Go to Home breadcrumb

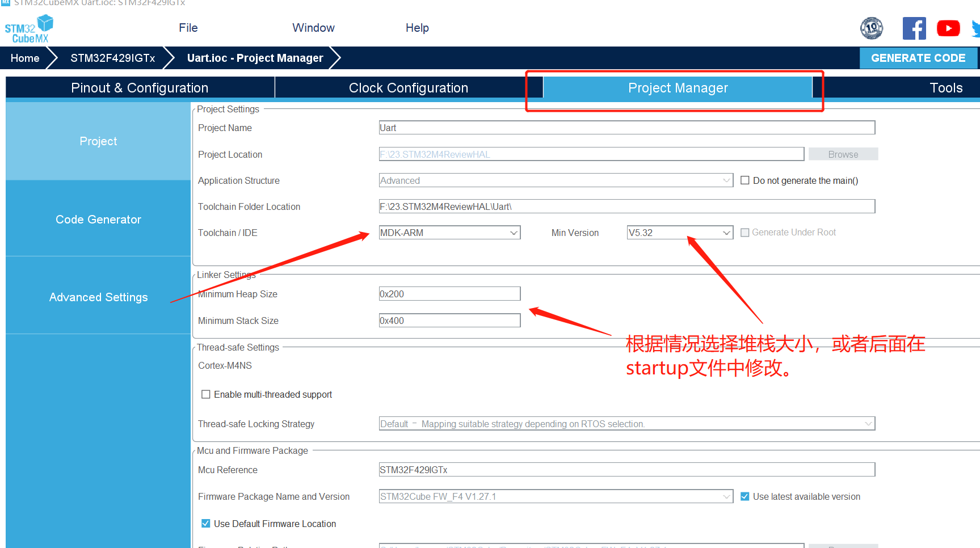pyautogui.click(x=25, y=58)
